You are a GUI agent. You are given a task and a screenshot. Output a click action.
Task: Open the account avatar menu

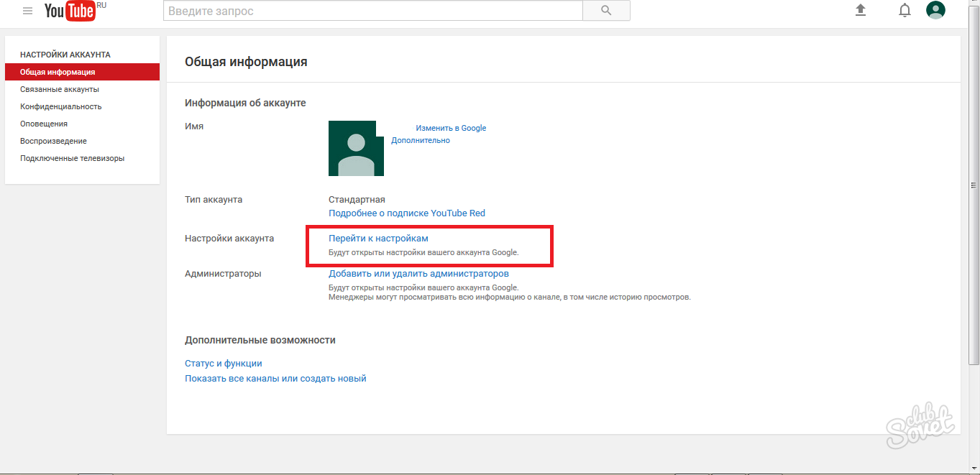935,10
